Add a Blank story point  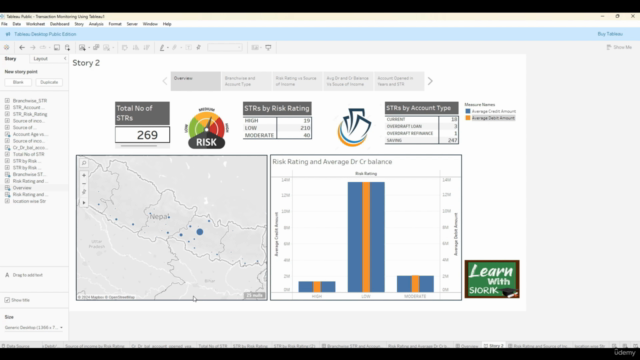coord(18,82)
